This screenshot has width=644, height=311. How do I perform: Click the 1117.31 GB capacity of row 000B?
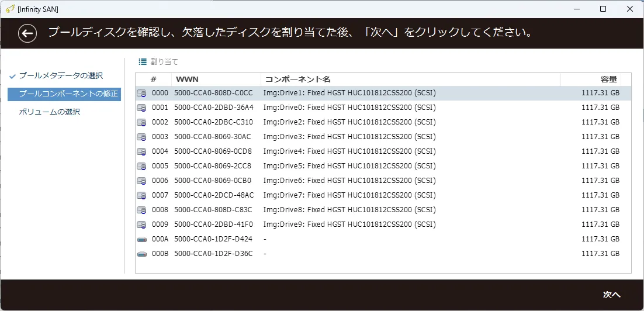tap(601, 254)
